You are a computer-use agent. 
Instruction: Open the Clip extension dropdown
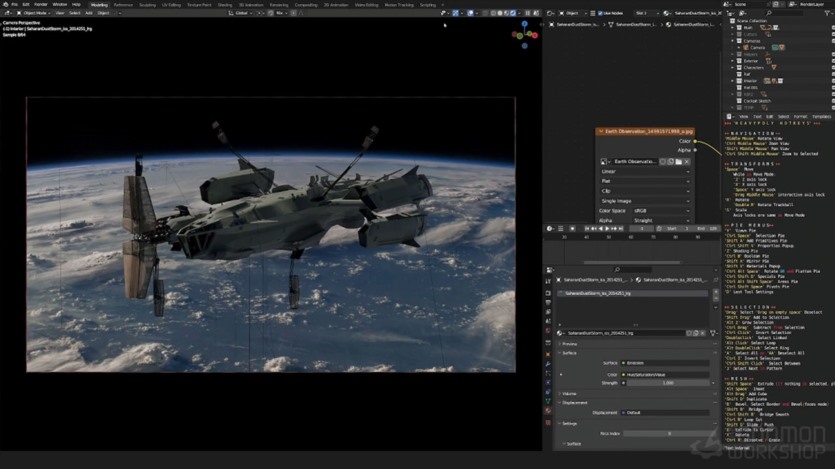pyautogui.click(x=645, y=191)
